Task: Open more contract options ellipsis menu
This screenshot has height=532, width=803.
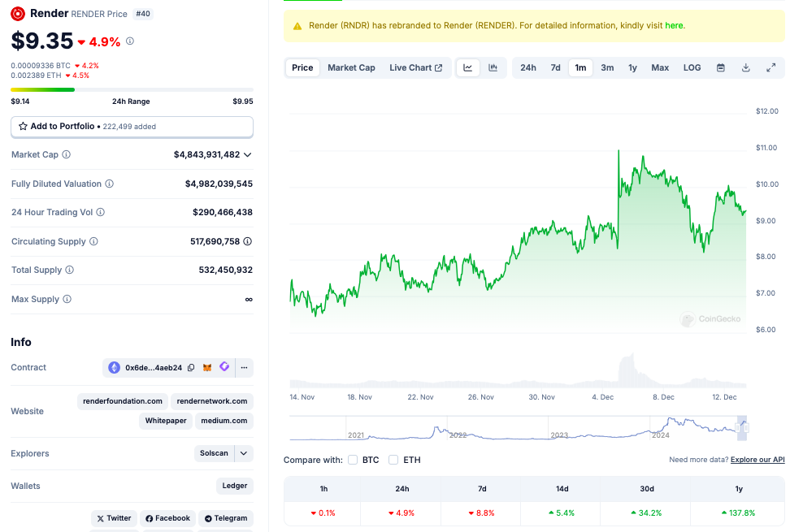Action: click(x=243, y=368)
